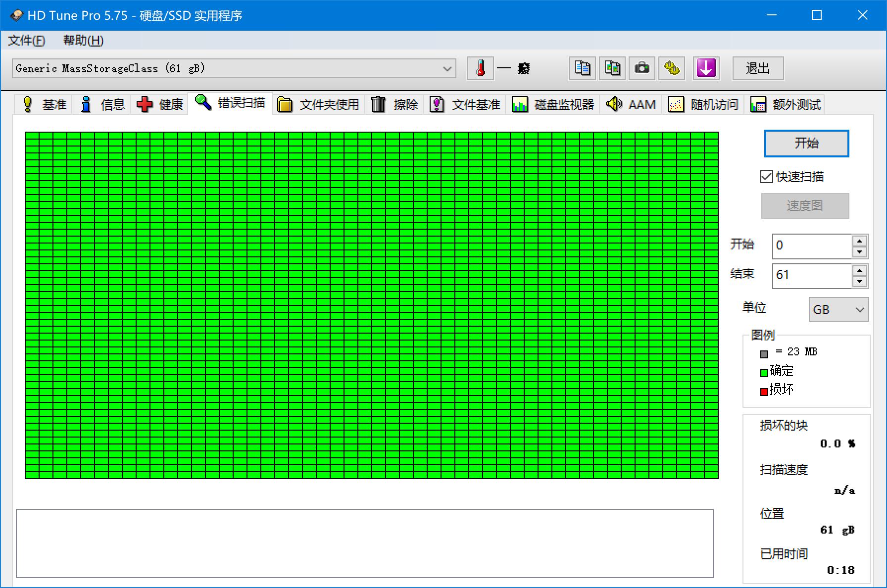Switch to the 磁盘监视器 tab
The image size is (887, 588).
click(552, 104)
